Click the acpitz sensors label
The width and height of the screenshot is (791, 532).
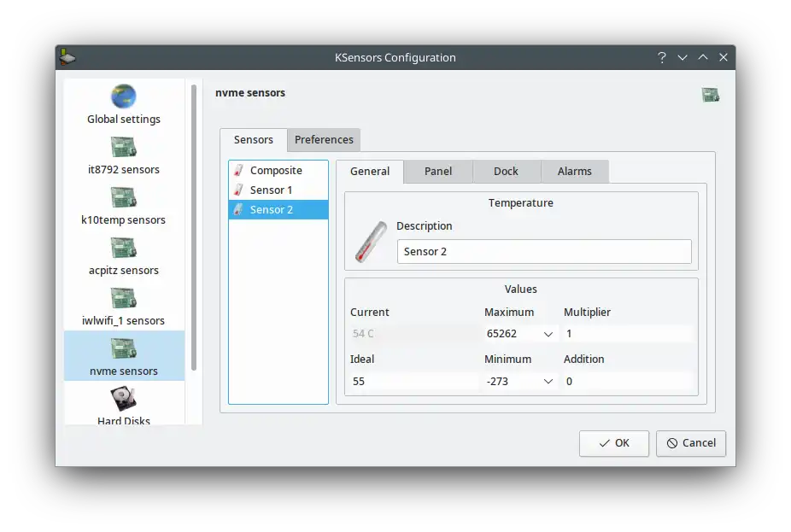point(124,271)
